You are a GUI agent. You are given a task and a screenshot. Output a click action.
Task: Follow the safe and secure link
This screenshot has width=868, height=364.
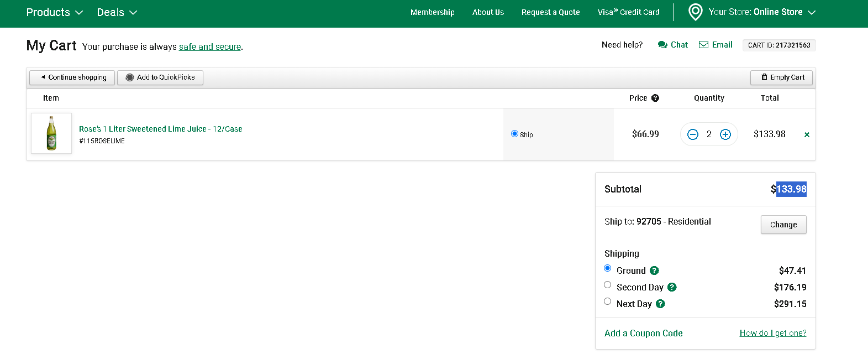tap(210, 47)
